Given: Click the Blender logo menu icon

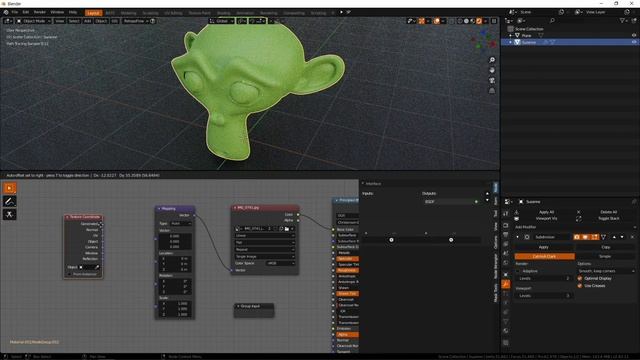Looking at the screenshot, I should point(6,12).
